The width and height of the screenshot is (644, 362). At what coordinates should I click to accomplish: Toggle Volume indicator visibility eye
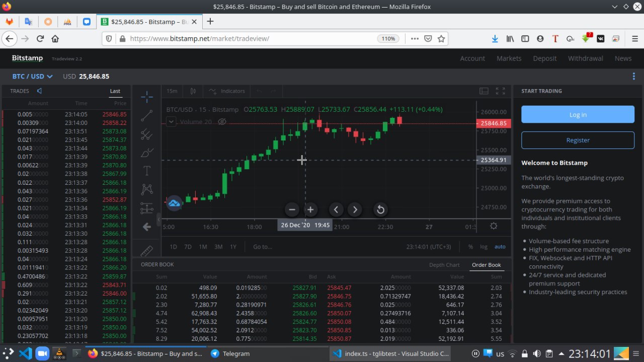[222, 122]
